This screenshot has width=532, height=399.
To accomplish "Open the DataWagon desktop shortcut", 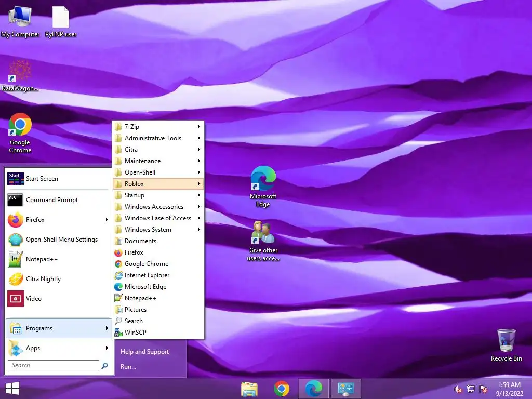I will pos(20,76).
